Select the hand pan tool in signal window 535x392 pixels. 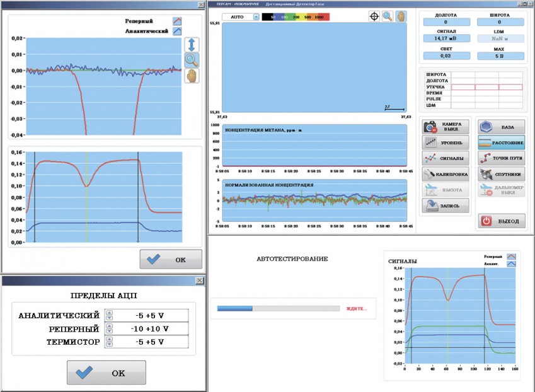coord(192,76)
